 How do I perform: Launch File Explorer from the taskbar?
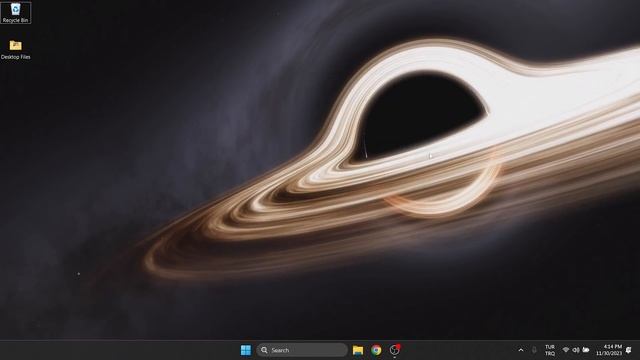(358, 350)
